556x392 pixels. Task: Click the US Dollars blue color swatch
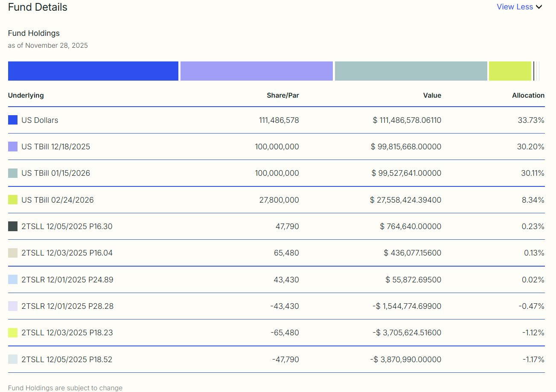(x=13, y=120)
